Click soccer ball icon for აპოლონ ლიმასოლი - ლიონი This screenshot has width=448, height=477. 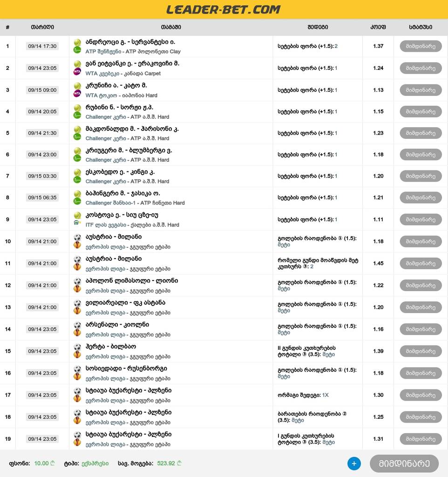tap(77, 281)
